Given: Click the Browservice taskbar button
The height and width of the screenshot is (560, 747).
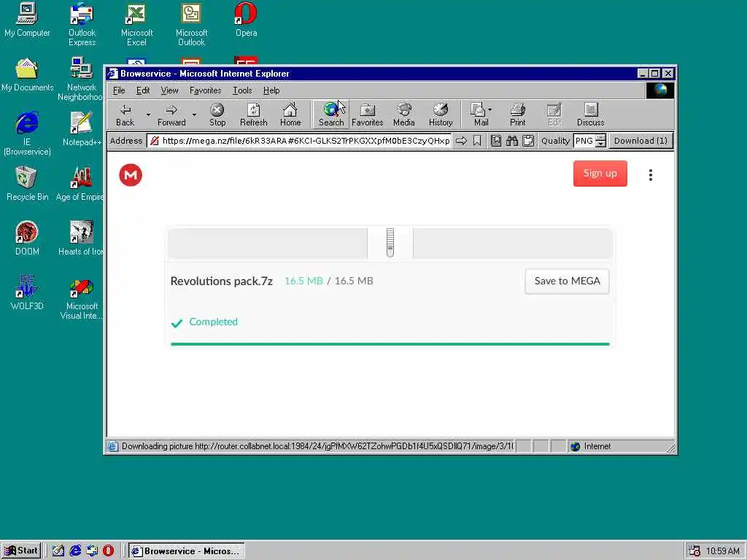Looking at the screenshot, I should click(x=187, y=551).
